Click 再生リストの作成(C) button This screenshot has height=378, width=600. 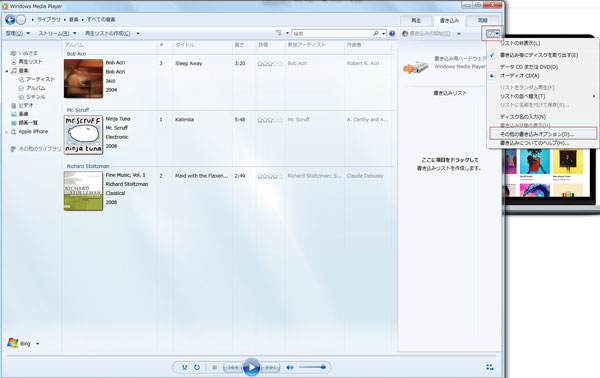[107, 33]
